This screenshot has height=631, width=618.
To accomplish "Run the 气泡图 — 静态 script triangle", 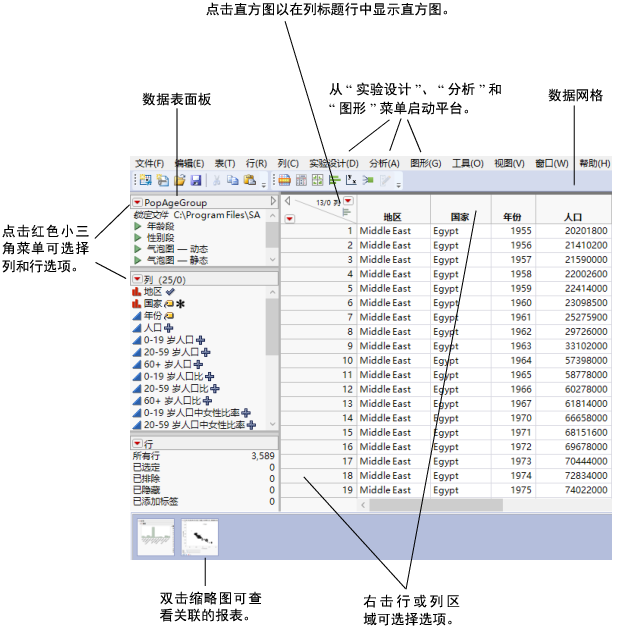I will (138, 260).
